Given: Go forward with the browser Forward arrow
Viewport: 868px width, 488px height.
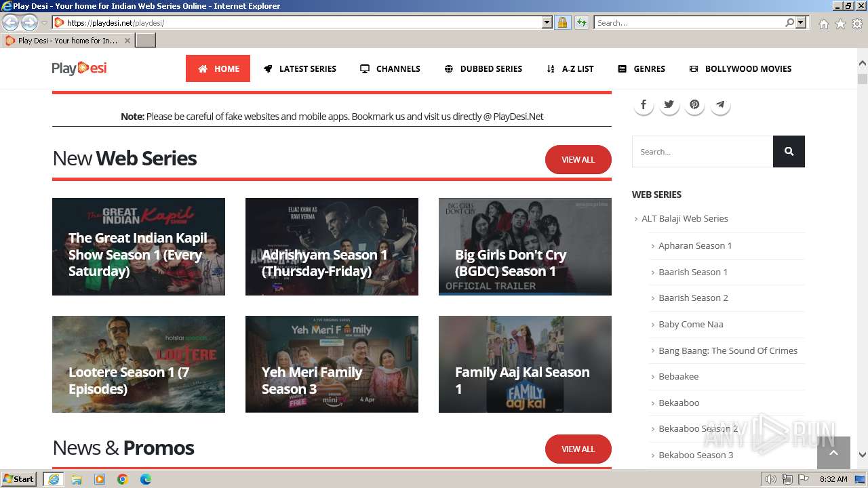Looking at the screenshot, I should point(29,22).
